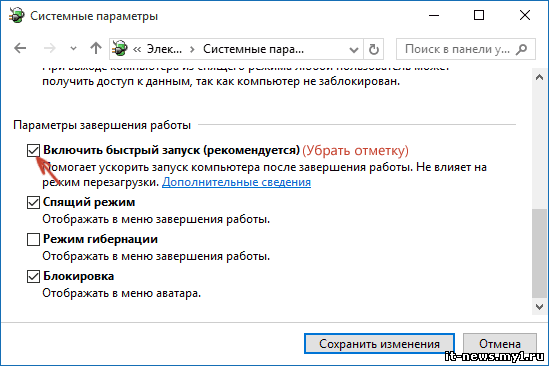Show hidden breadcrumbs via the double chevron
Viewport: 549px width, 366px height.
[x=137, y=49]
